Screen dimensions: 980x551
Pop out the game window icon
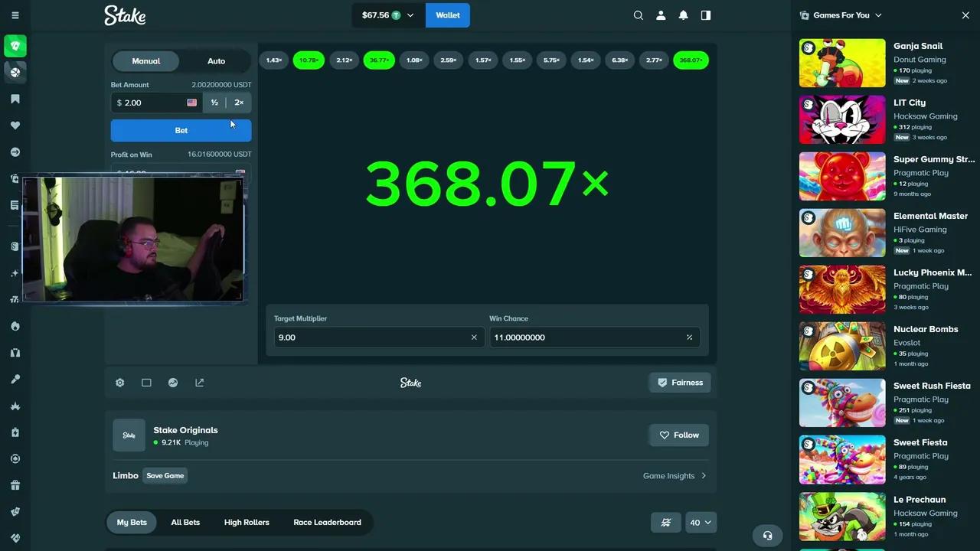[x=200, y=383]
